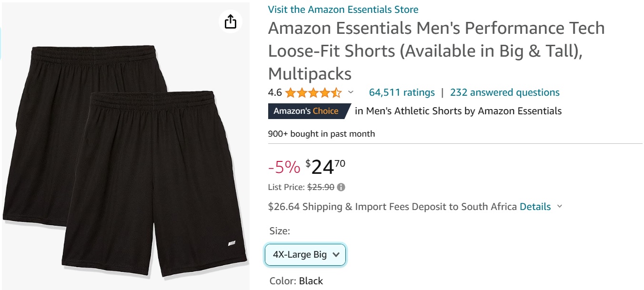Click the Amazon's Choice badge
Image resolution: width=644 pixels, height=290 pixels.
[x=306, y=111]
